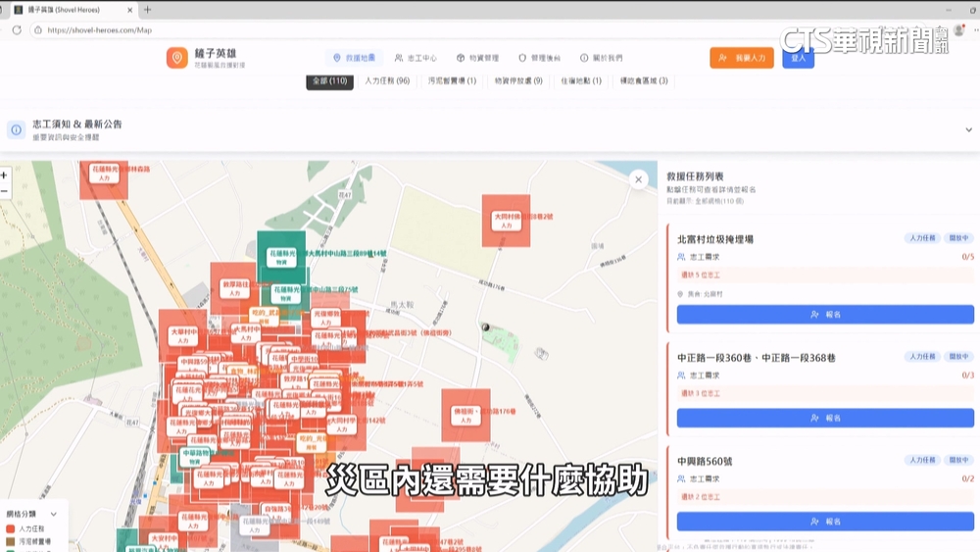Click the info icon beside 志工須知
The image size is (980, 552).
click(x=17, y=129)
